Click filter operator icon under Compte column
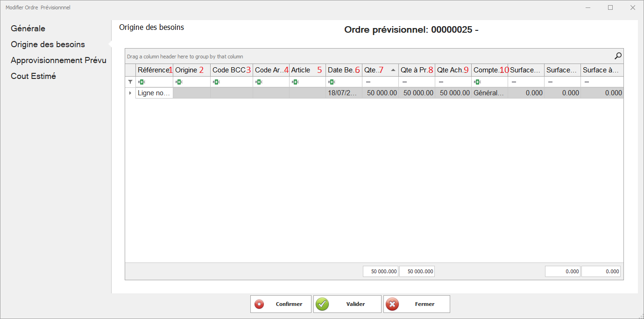 point(477,82)
